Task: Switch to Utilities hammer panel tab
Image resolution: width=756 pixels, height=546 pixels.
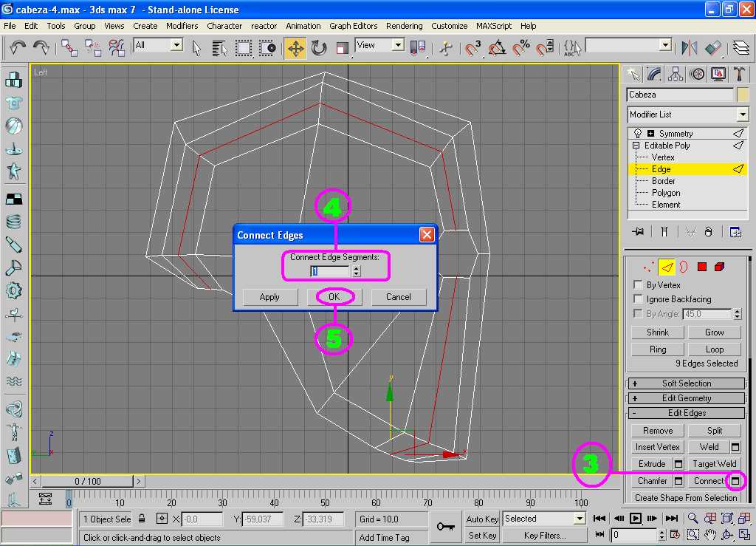Action: coord(739,74)
